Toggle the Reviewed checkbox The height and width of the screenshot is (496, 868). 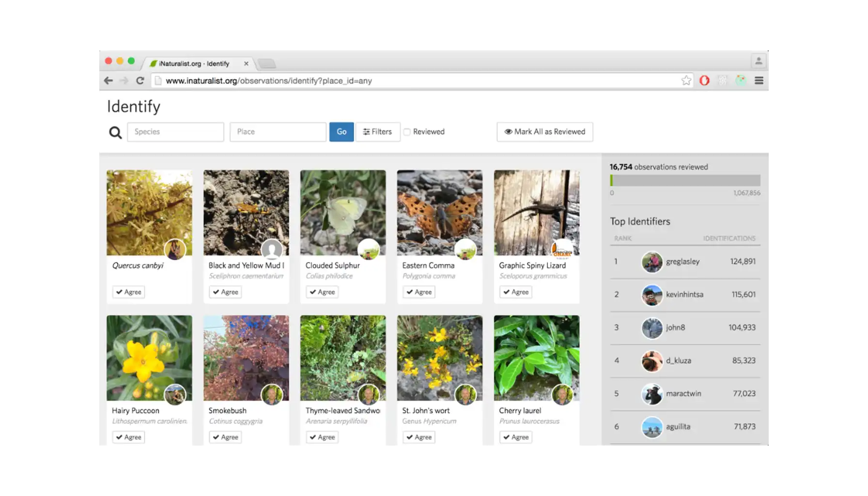pyautogui.click(x=407, y=132)
